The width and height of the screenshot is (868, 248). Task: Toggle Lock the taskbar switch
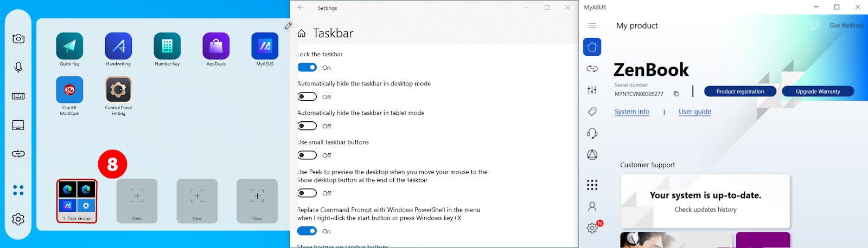coord(307,68)
